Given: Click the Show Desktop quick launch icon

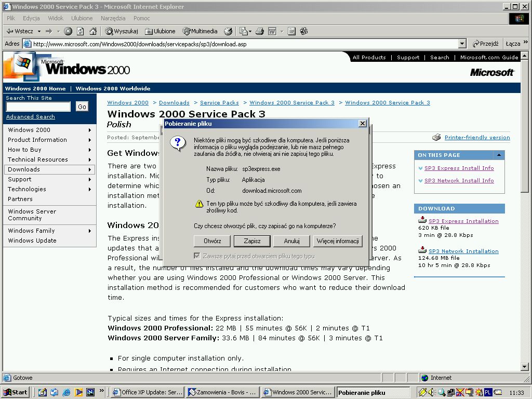Looking at the screenshot, I should [42, 392].
